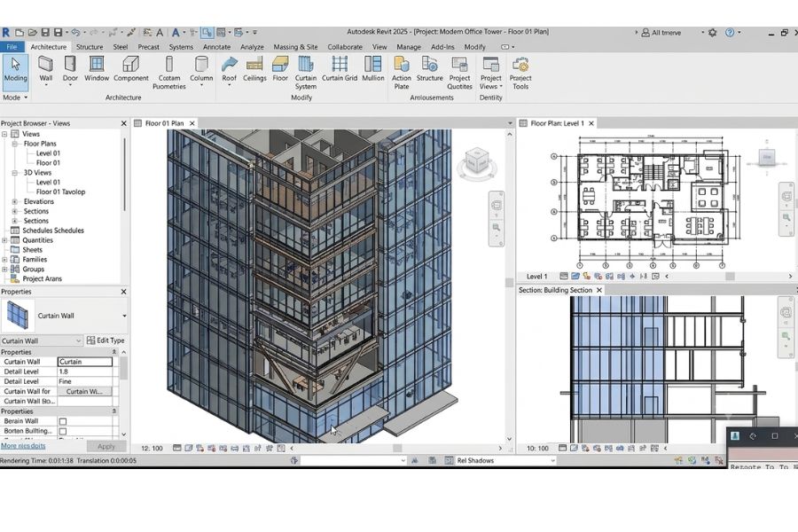Switch to Massing & Site tab
Screen dimensions: 798x532
(x=295, y=47)
